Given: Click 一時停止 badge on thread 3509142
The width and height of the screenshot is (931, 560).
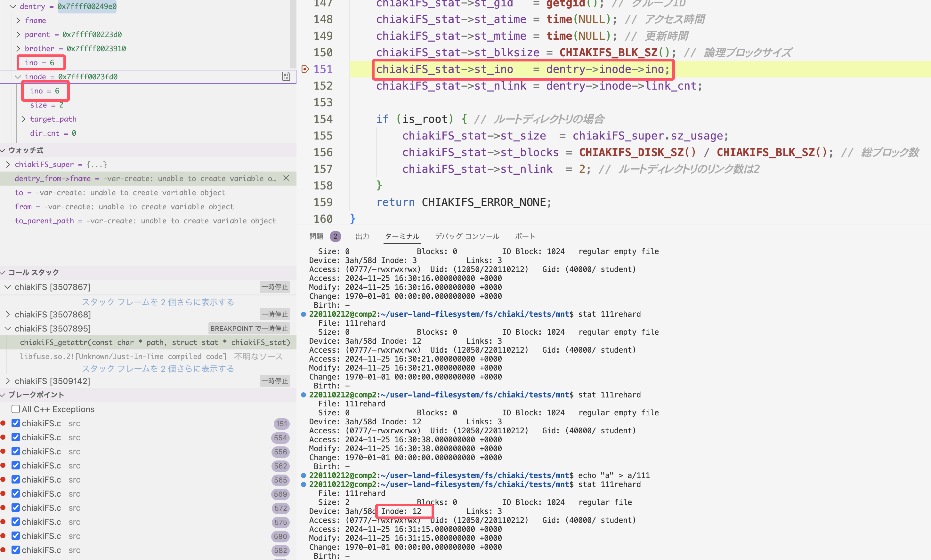Looking at the screenshot, I should point(274,381).
